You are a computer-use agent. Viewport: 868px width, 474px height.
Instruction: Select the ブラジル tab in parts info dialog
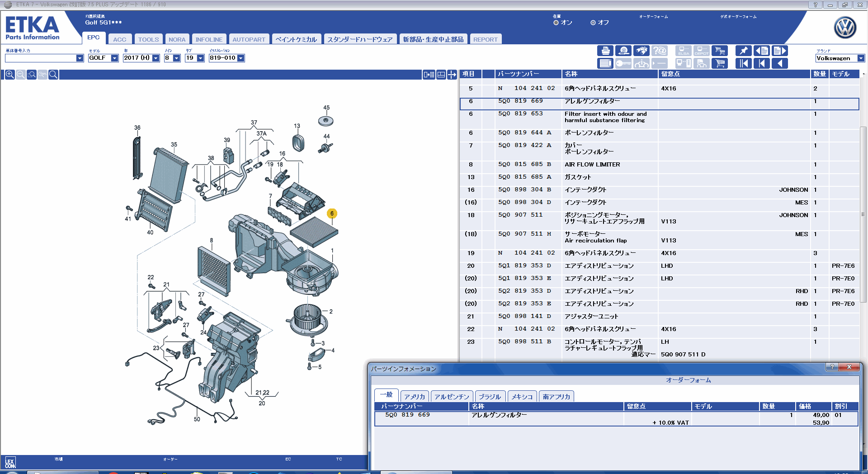[x=490, y=397]
